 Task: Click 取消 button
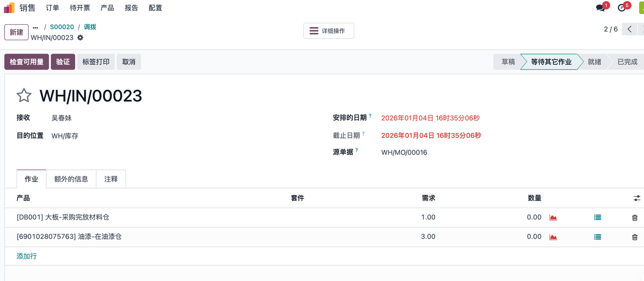tap(129, 62)
